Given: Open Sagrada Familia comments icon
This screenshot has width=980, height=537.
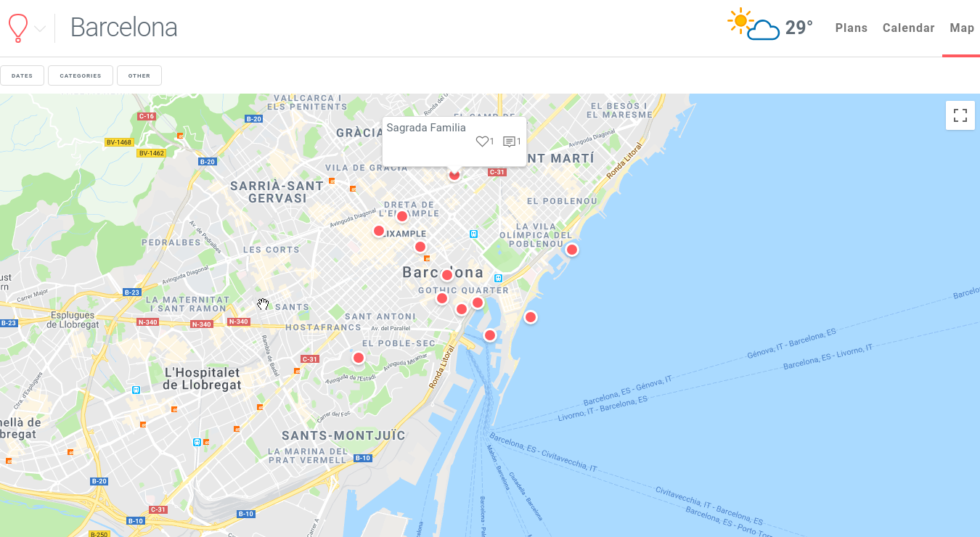Looking at the screenshot, I should pos(509,142).
